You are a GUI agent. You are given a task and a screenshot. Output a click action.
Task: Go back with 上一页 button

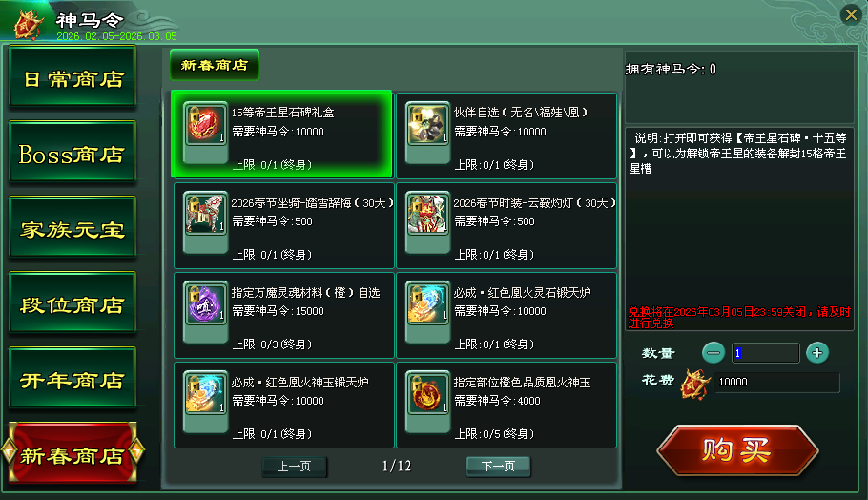click(x=295, y=467)
